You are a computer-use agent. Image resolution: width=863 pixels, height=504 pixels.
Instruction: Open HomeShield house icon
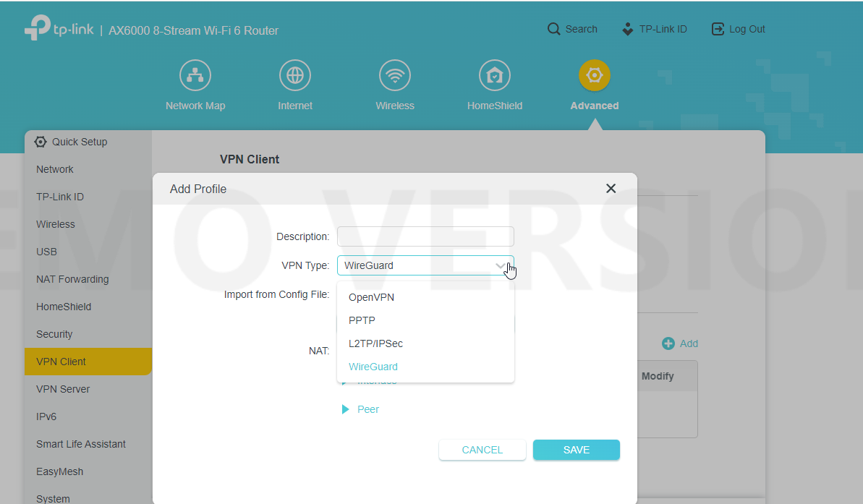495,75
